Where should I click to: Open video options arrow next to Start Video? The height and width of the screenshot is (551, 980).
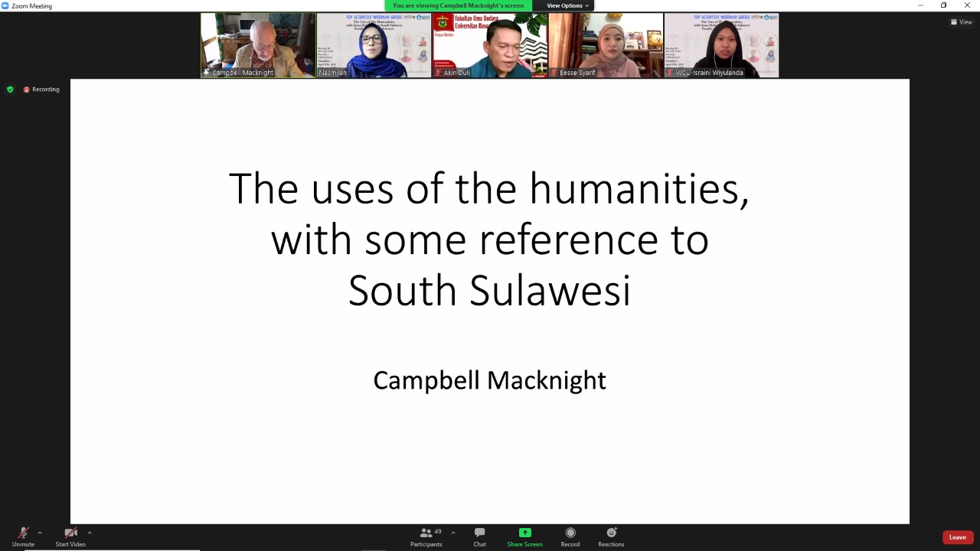coord(90,533)
